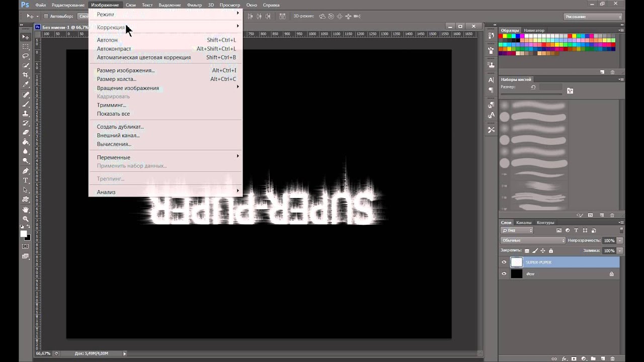Pick the red swatch in Образцы

pos(502,36)
